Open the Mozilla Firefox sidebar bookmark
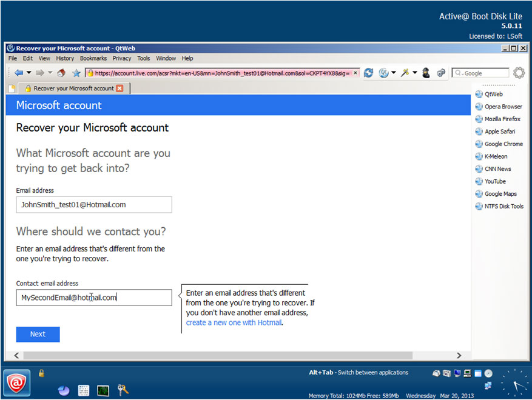Image resolution: width=532 pixels, height=400 pixels. (x=498, y=119)
